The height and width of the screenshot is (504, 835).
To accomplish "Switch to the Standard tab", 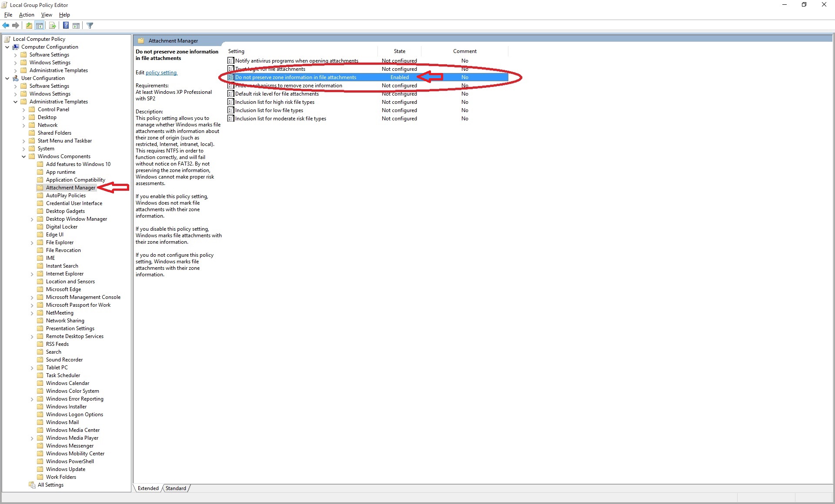I will tap(176, 488).
